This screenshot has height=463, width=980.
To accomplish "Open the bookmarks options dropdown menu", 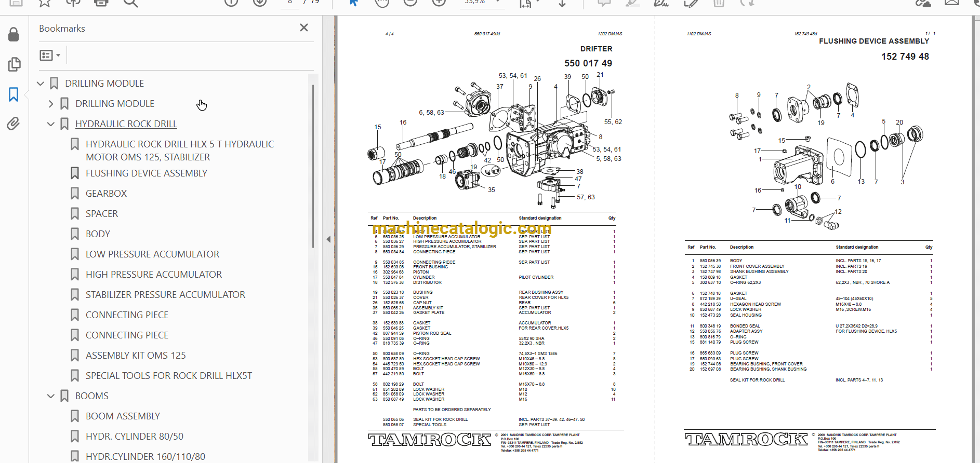I will point(50,55).
